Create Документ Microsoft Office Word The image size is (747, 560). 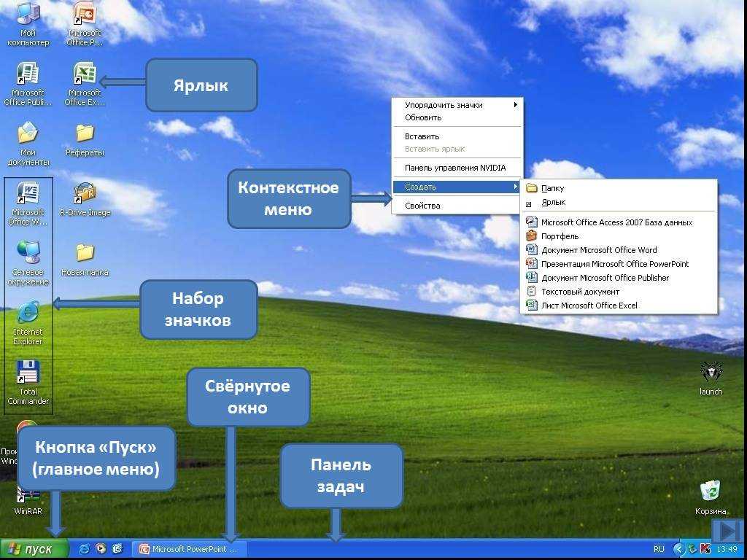pos(619,250)
